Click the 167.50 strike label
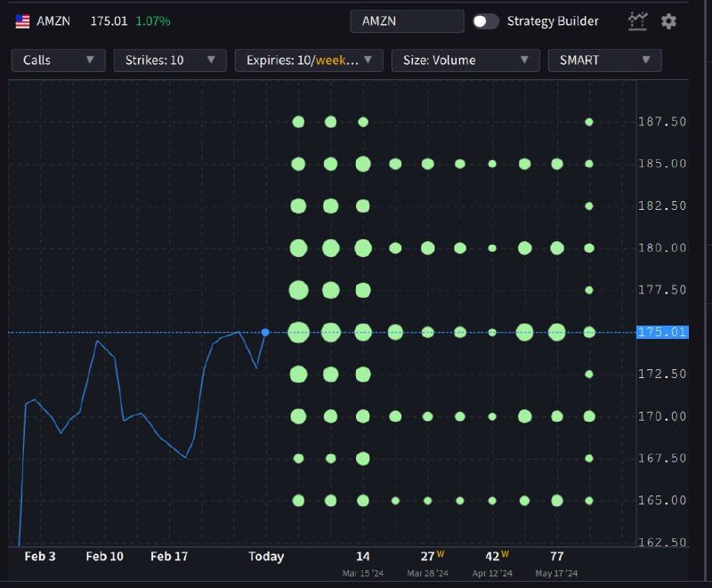The width and height of the screenshot is (712, 588). 662,458
